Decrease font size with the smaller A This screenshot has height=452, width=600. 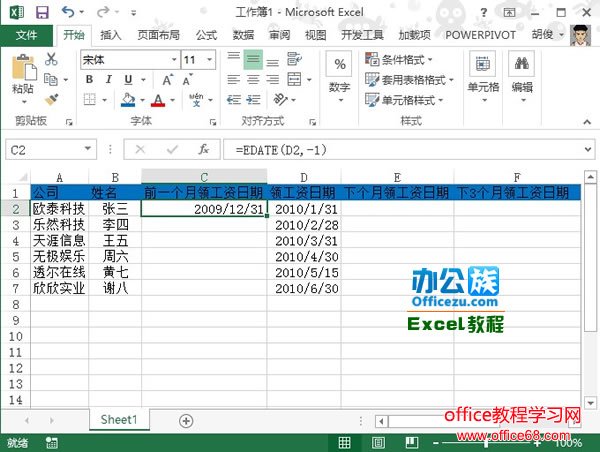187,80
